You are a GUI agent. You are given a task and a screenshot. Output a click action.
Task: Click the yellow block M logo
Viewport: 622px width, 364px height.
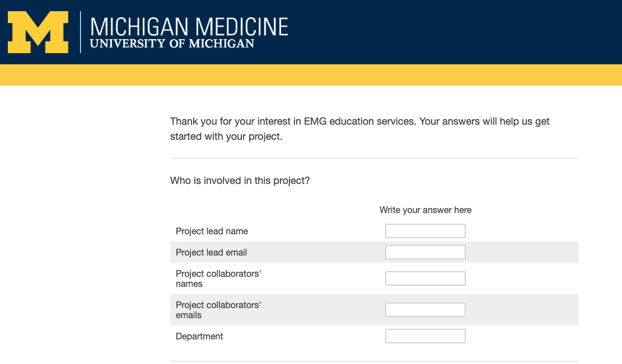point(38,32)
